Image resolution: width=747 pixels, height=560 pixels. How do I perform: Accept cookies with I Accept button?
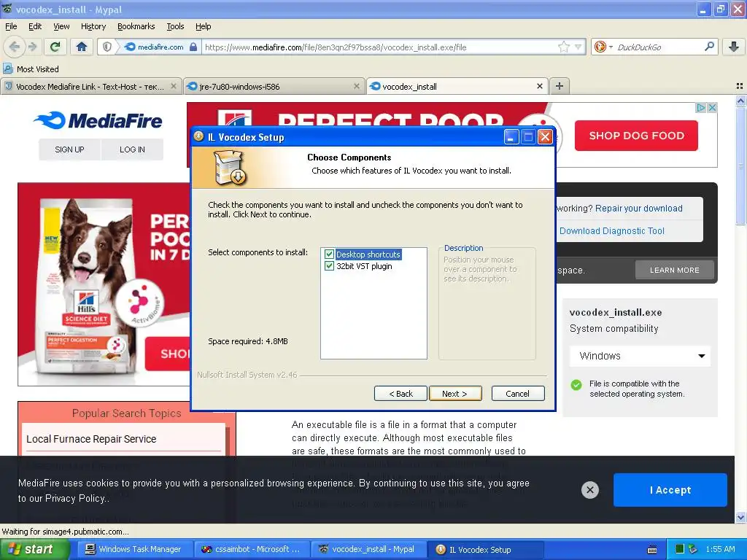670,490
